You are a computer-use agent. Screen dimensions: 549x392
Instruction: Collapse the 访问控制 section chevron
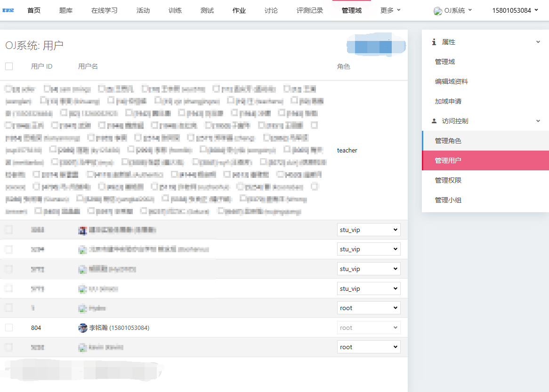(x=538, y=121)
